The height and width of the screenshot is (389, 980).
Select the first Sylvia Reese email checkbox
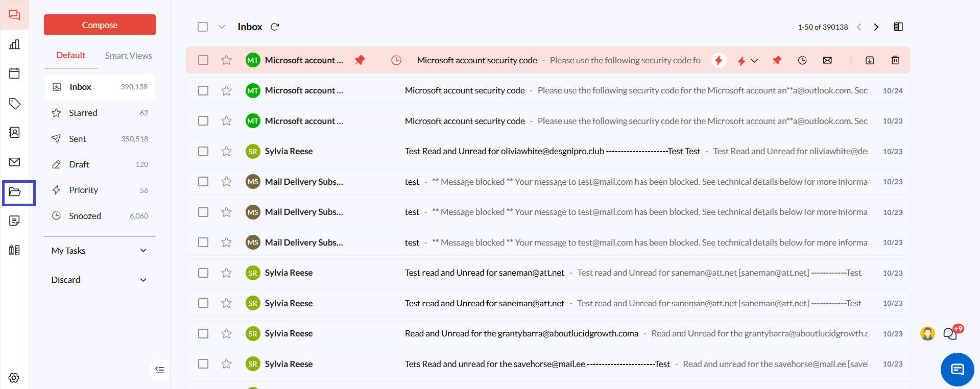pos(203,152)
